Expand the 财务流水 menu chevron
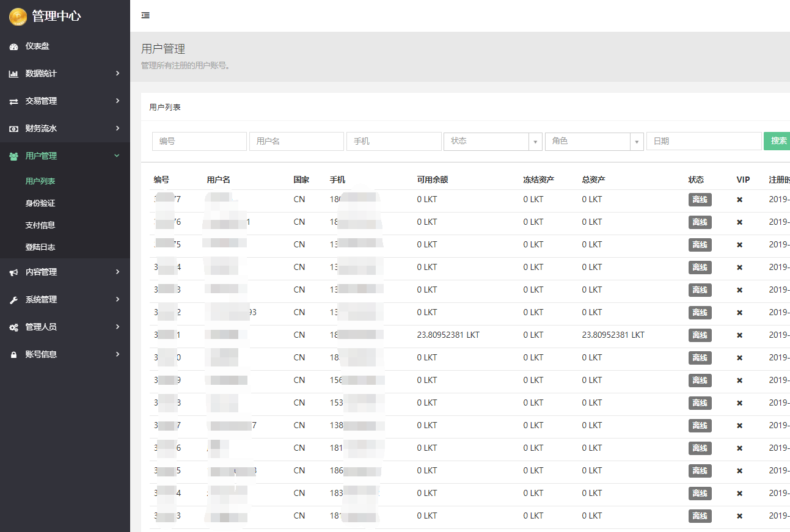The height and width of the screenshot is (532, 790). coord(117,128)
